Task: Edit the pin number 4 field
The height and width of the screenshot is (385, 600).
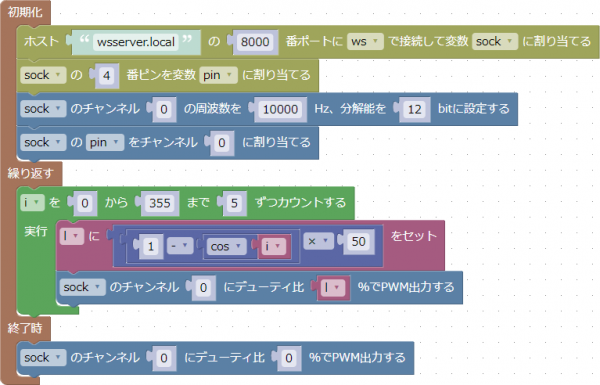Action: pos(107,75)
